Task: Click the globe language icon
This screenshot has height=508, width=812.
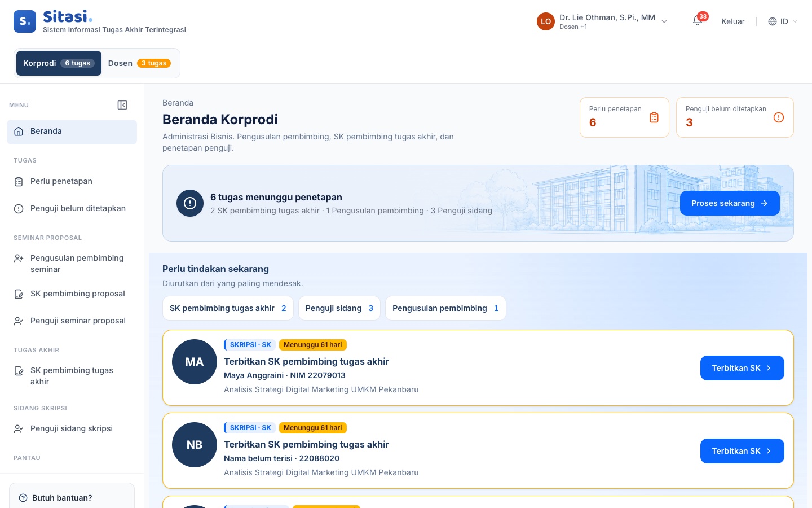Action: tap(773, 21)
